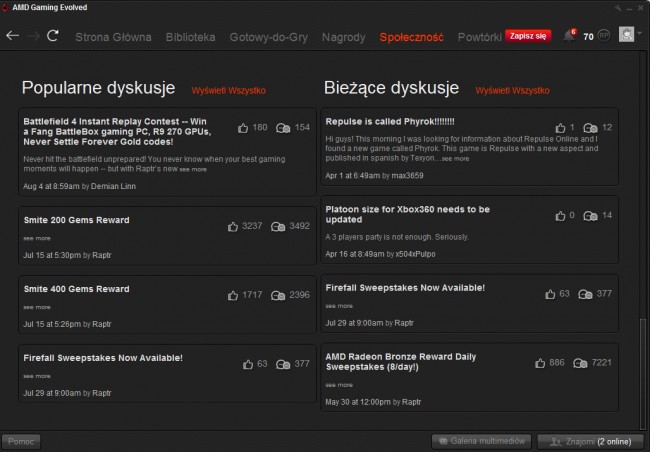Image resolution: width=650 pixels, height=452 pixels.
Task: Click Wyświetl Wszystko for Popularne dyskusje
Action: 228,90
